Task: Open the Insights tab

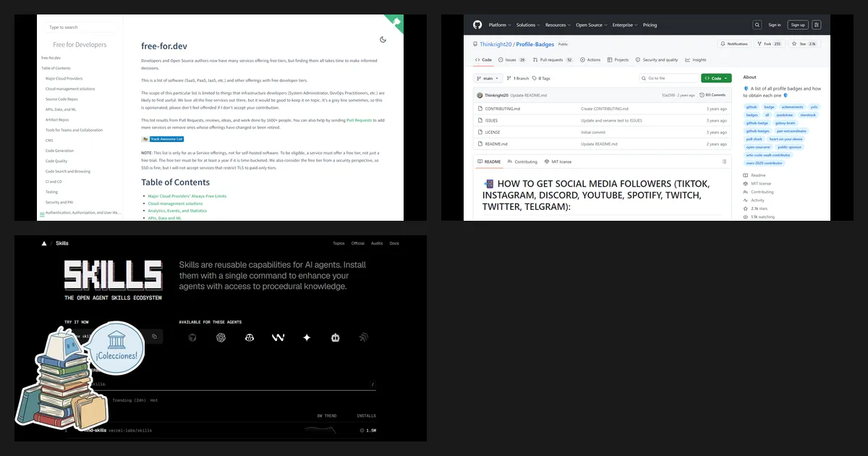Action: click(x=696, y=60)
